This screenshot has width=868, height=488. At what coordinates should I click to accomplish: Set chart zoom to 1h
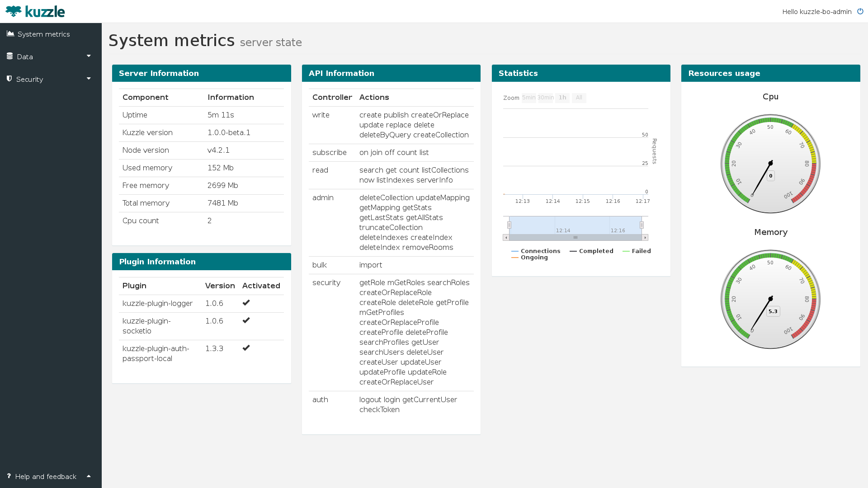click(x=562, y=98)
